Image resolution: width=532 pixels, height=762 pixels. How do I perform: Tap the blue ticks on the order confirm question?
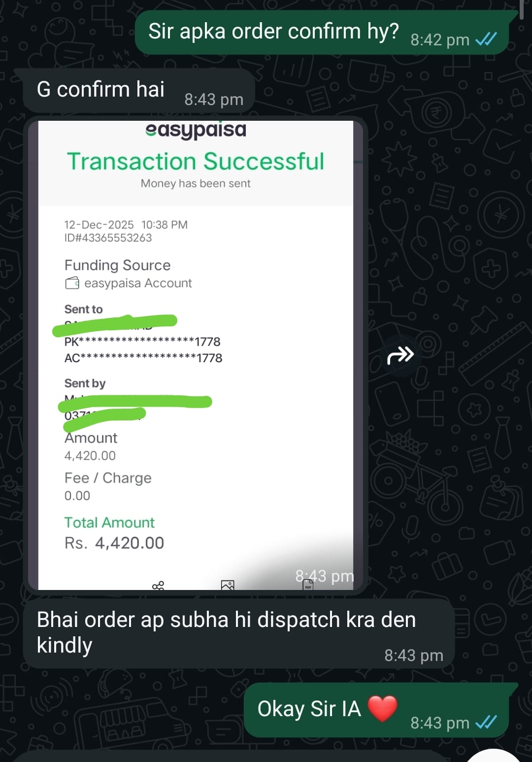[486, 39]
